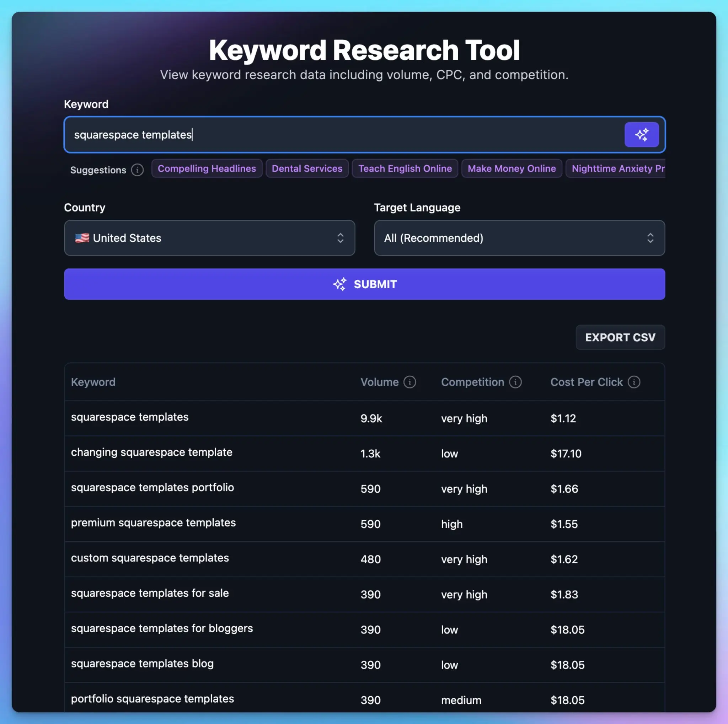Open the Target Language dropdown
Screen dimensions: 728x724
pos(519,238)
